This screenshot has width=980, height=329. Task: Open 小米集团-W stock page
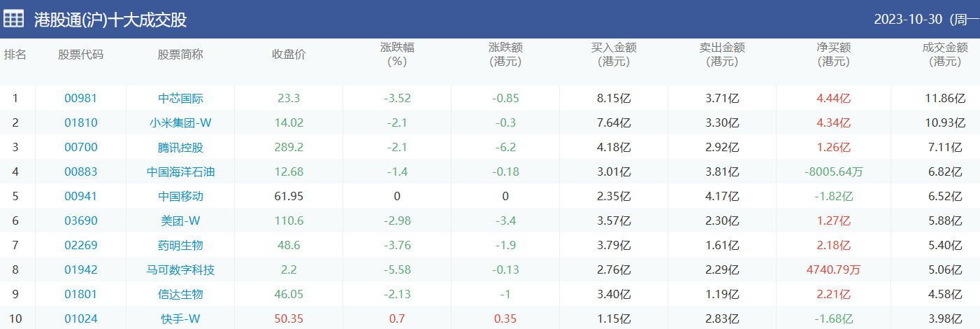tap(180, 123)
